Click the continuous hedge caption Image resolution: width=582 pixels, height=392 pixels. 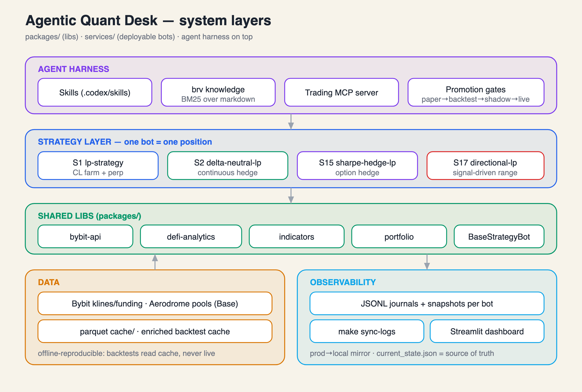point(228,172)
